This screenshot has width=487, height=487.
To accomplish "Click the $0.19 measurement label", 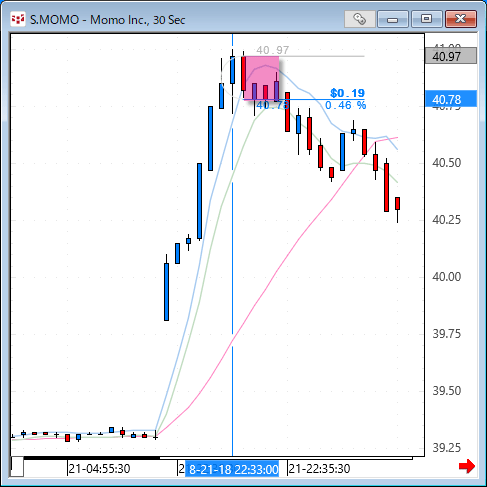I will 347,93.
